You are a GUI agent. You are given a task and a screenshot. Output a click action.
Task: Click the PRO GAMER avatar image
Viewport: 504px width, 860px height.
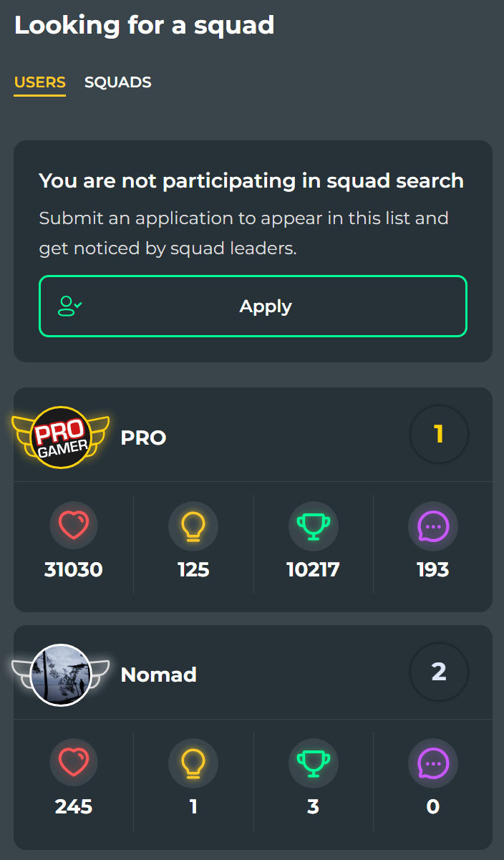click(x=61, y=437)
